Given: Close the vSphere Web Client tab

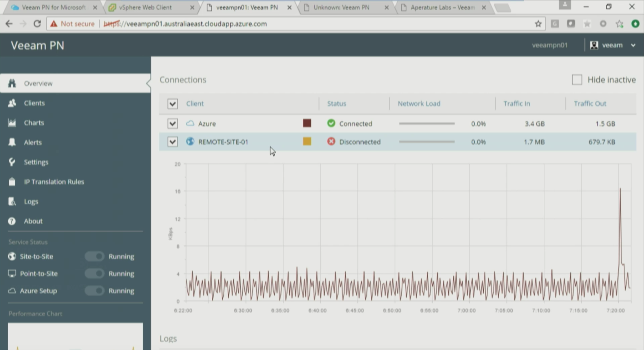Looking at the screenshot, I should (192, 8).
